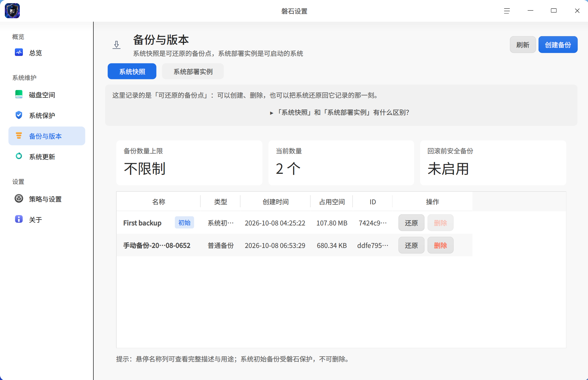Click the 刷新 button
The height and width of the screenshot is (380, 588).
click(523, 45)
